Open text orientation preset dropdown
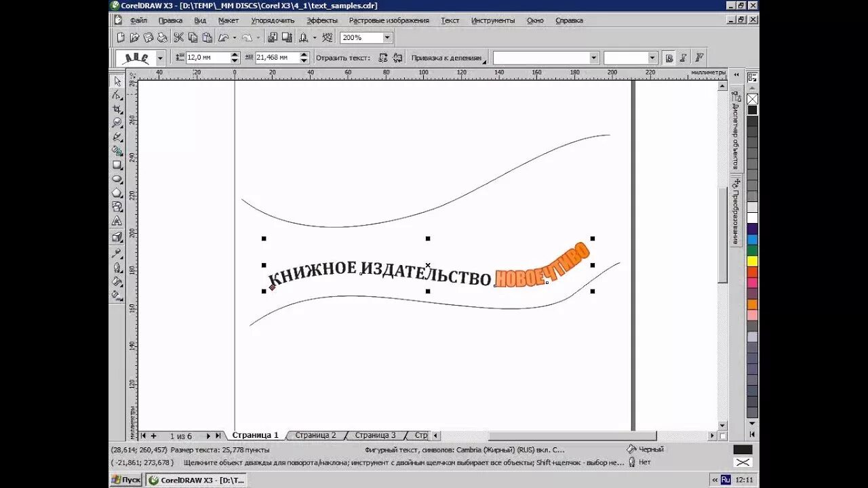The width and height of the screenshot is (868, 488). (160, 58)
